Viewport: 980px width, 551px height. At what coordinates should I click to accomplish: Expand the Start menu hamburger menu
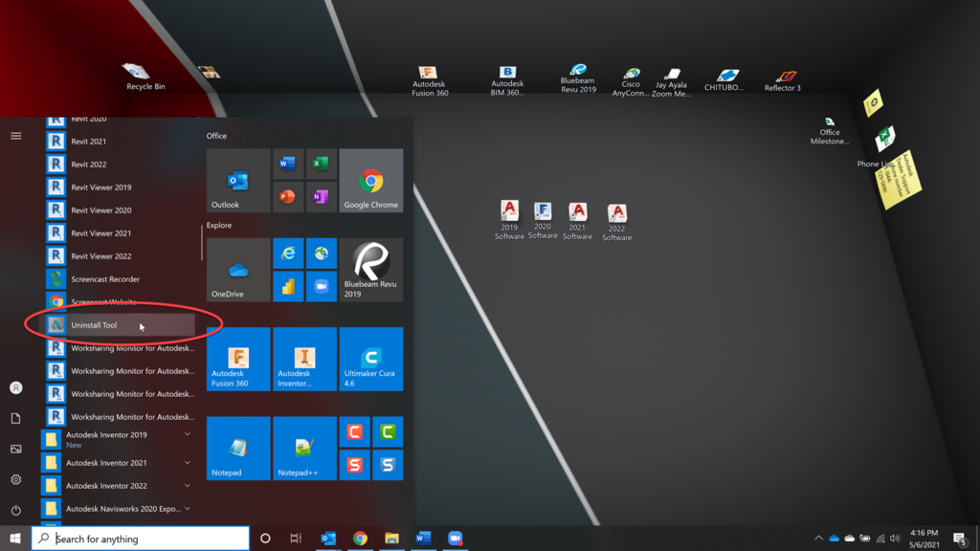[x=15, y=135]
